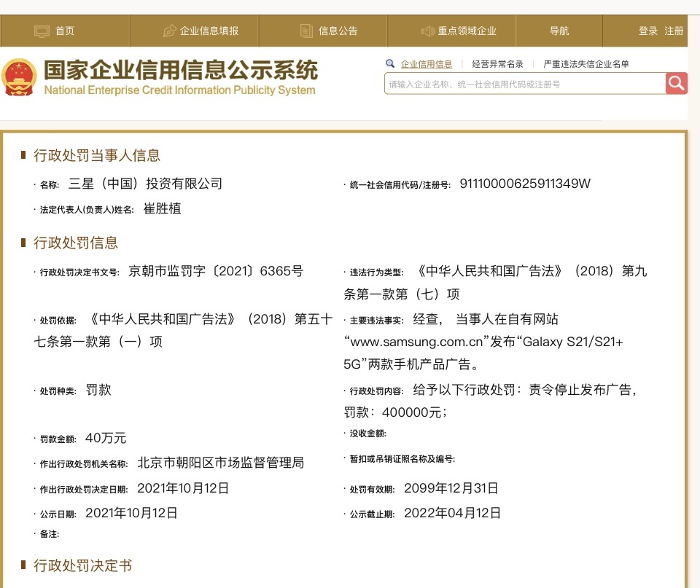Image resolution: width=700 pixels, height=588 pixels.
Task: Click the penalty type value 罚款
Action: point(98,390)
